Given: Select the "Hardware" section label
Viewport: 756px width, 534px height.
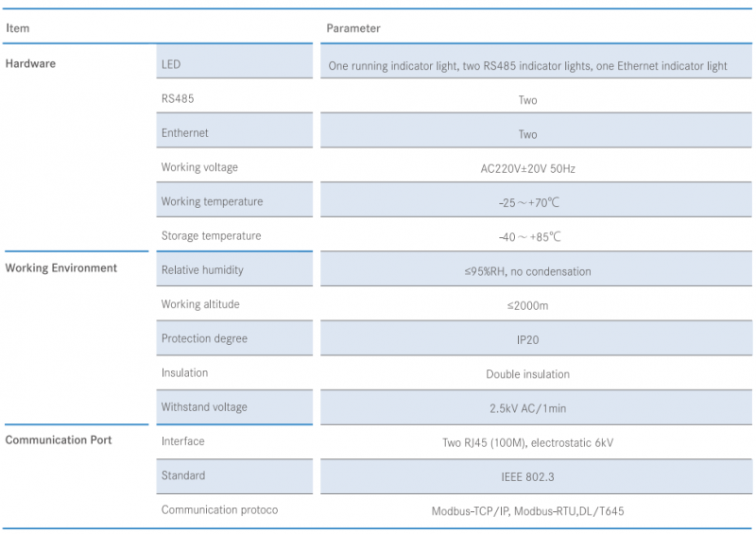Looking at the screenshot, I should (x=31, y=64).
